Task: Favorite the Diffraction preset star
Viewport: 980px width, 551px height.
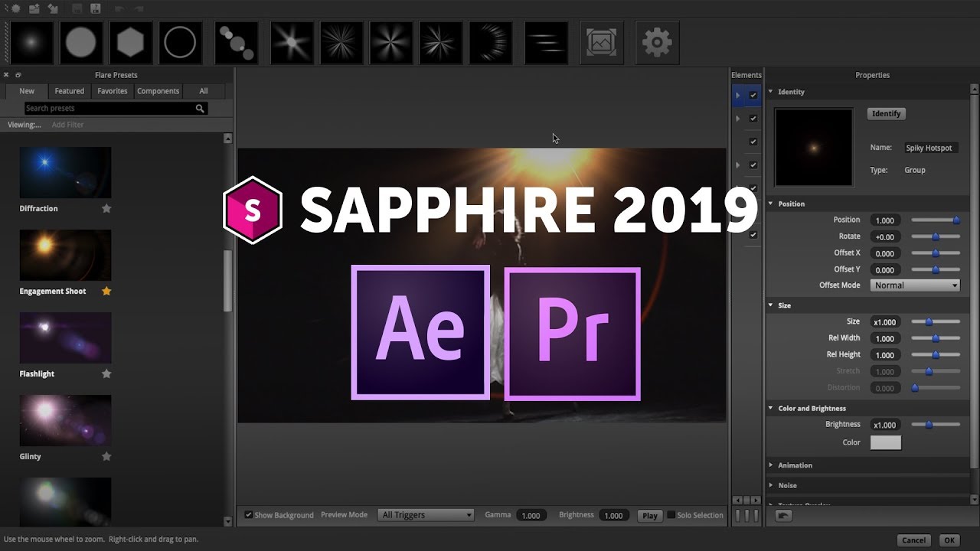Action: tap(106, 208)
